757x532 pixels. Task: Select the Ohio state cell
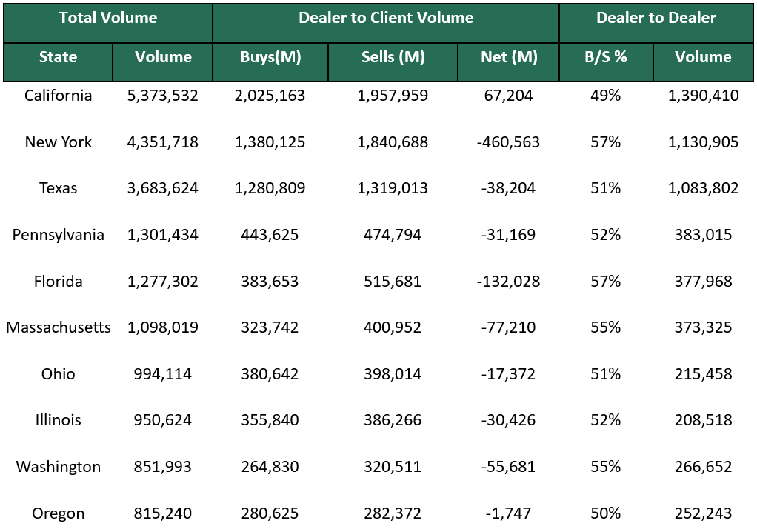pos(58,373)
